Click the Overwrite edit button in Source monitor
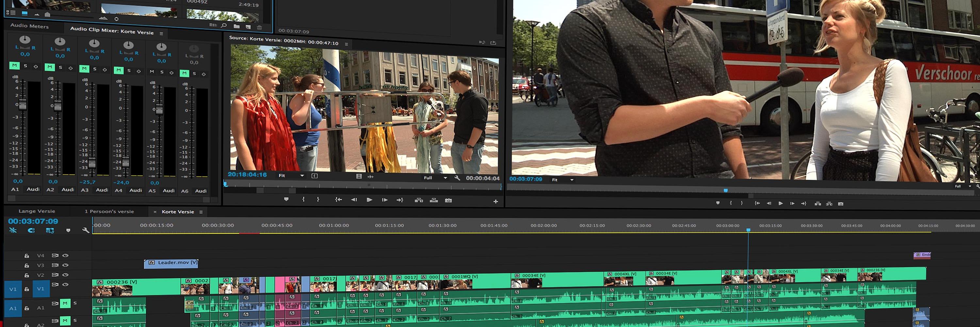Image resolution: width=980 pixels, height=327 pixels. [x=434, y=200]
